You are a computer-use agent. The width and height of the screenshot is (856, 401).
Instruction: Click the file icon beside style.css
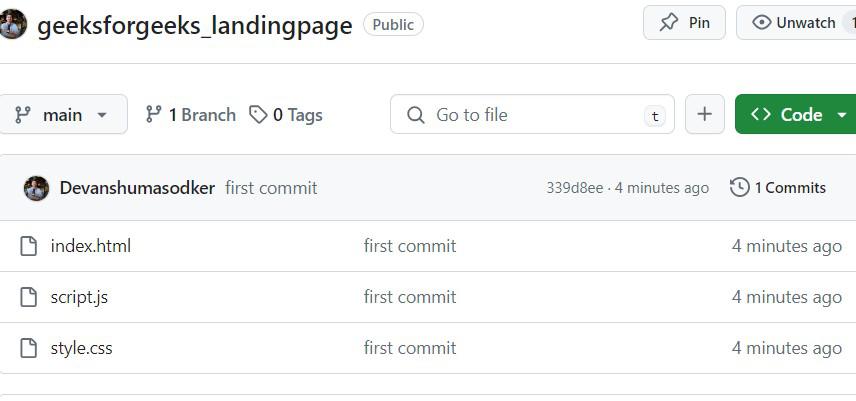[x=29, y=348]
